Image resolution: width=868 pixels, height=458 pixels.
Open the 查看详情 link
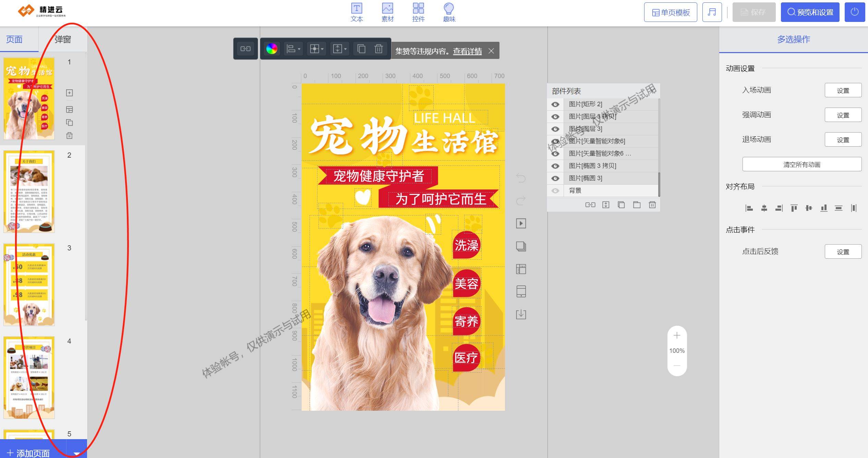click(x=467, y=51)
